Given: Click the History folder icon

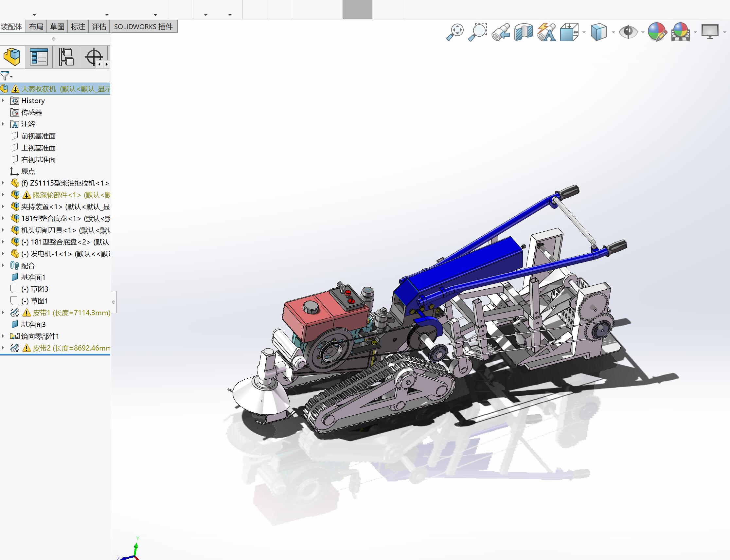Looking at the screenshot, I should 15,101.
